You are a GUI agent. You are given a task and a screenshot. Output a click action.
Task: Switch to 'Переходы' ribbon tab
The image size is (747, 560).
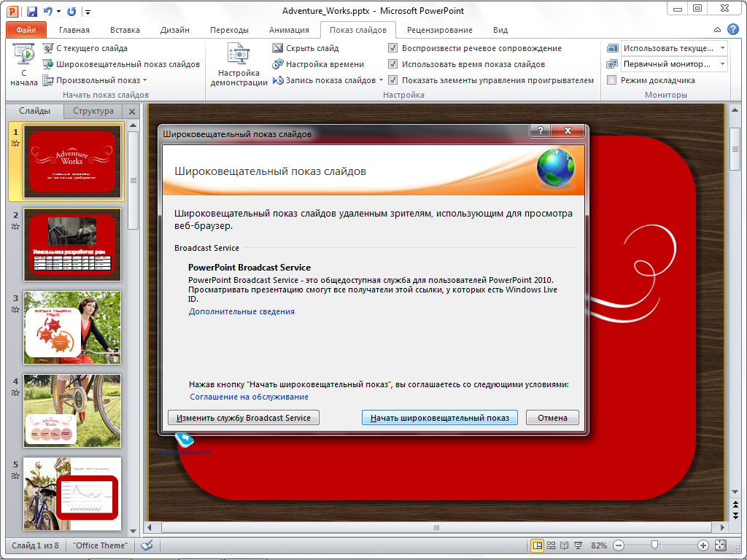click(229, 30)
